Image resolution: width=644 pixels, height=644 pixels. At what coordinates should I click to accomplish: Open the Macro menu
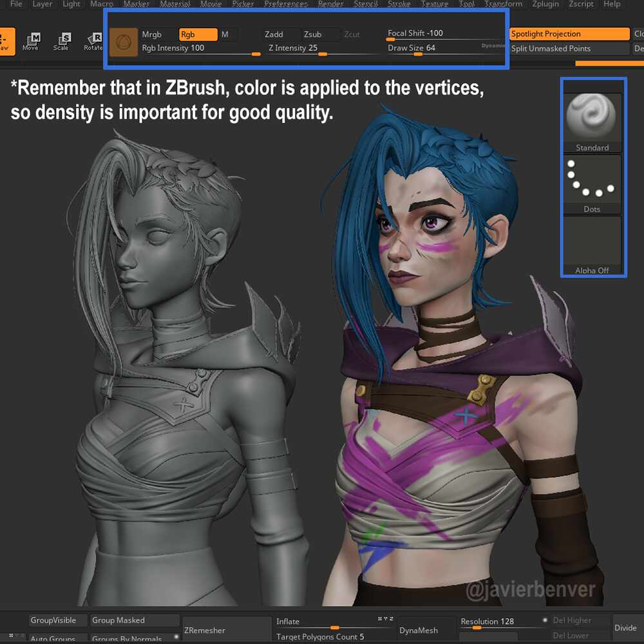[x=102, y=4]
